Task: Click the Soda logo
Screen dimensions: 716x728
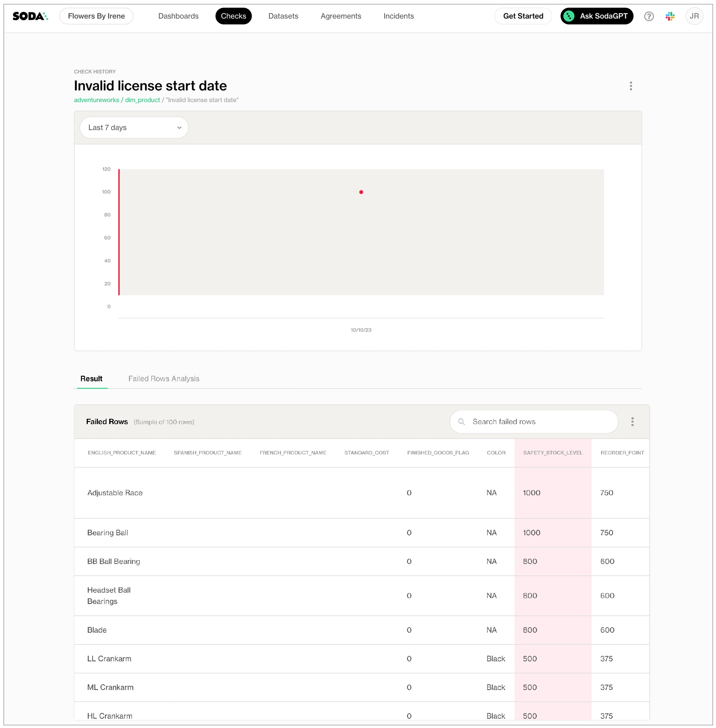Action: pos(30,16)
